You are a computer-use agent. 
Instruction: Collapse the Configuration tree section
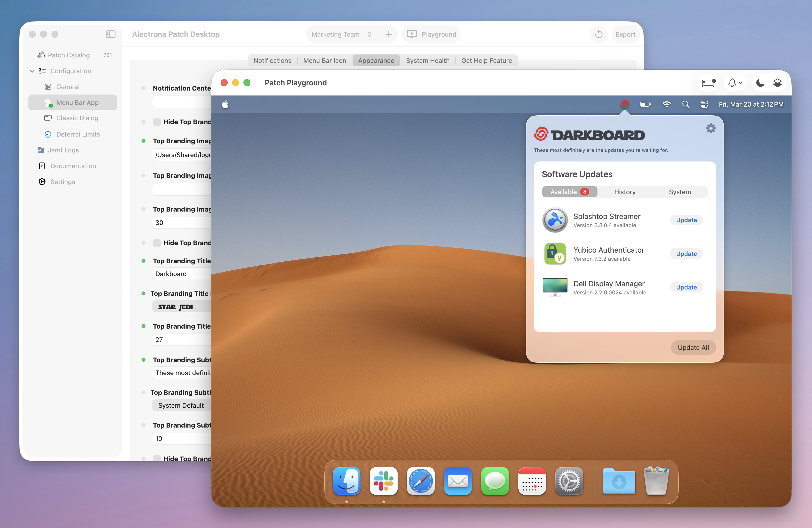point(32,71)
